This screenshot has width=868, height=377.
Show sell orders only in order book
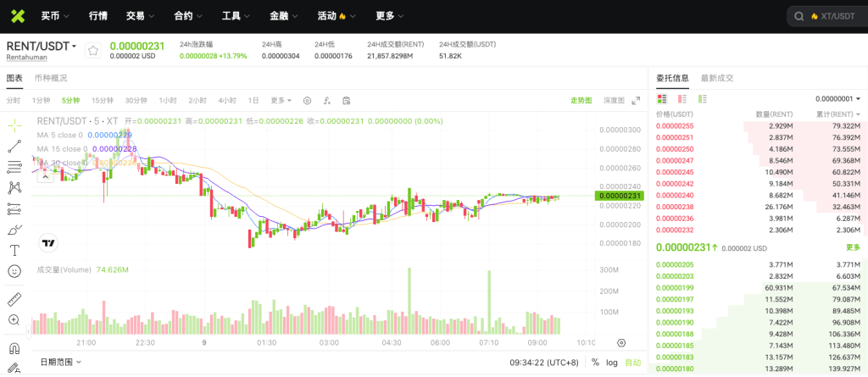pyautogui.click(x=682, y=99)
